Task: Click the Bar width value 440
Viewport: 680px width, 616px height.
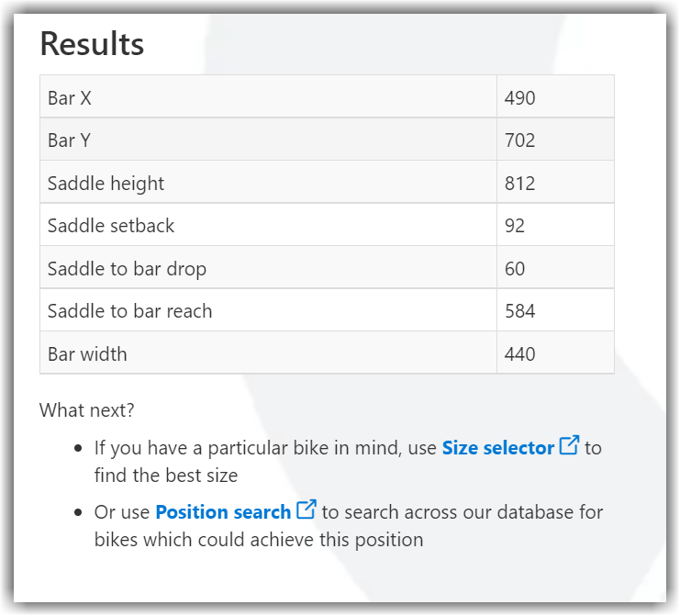Action: click(555, 353)
